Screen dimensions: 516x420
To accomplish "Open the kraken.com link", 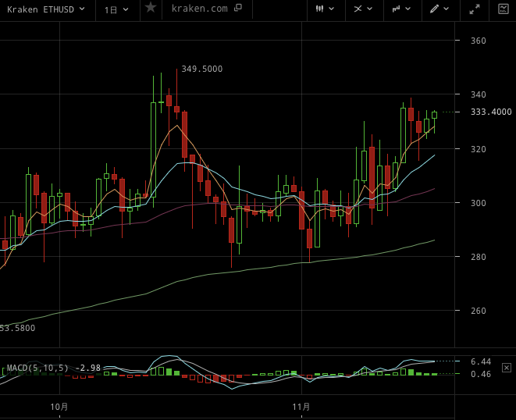I will click(x=199, y=9).
